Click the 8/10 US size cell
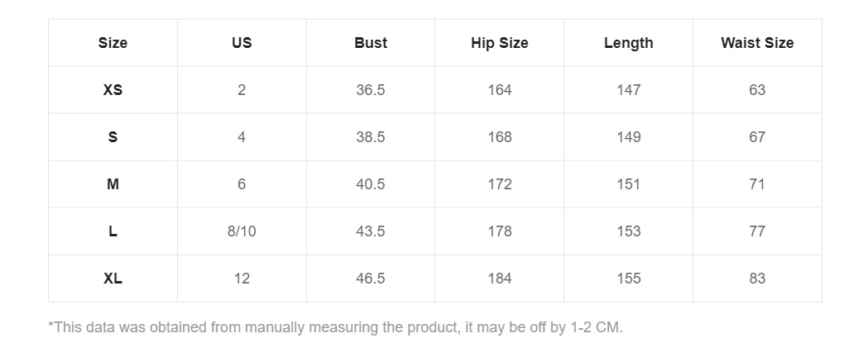The height and width of the screenshot is (362, 868). pyautogui.click(x=242, y=231)
